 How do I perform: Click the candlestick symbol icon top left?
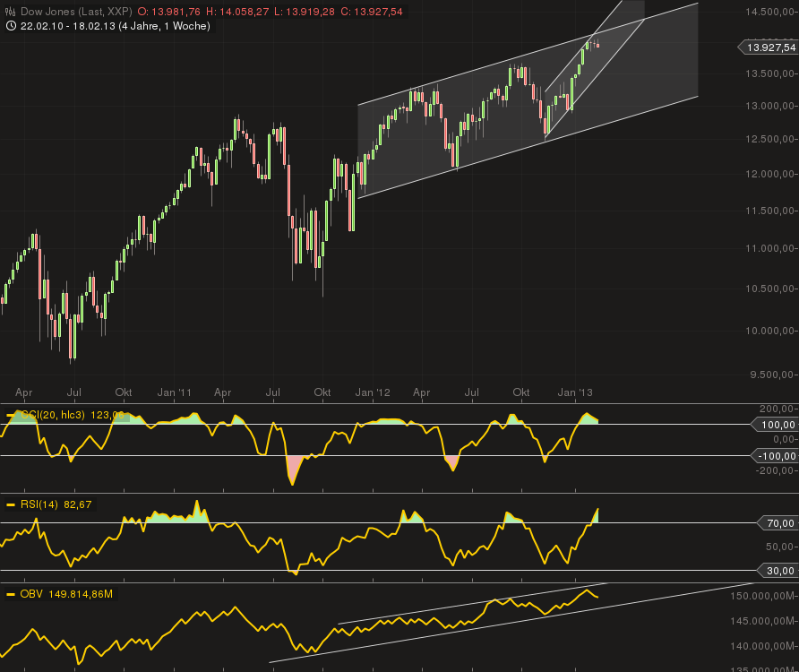(x=9, y=11)
